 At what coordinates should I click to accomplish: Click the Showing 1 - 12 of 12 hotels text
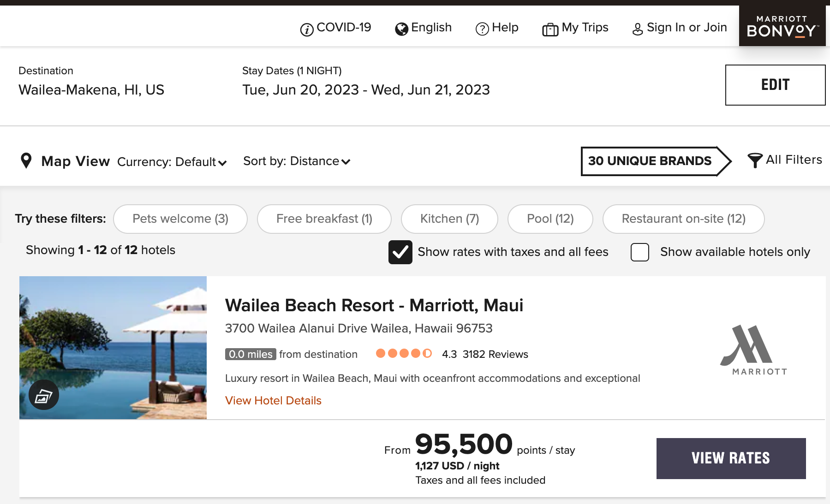click(101, 250)
